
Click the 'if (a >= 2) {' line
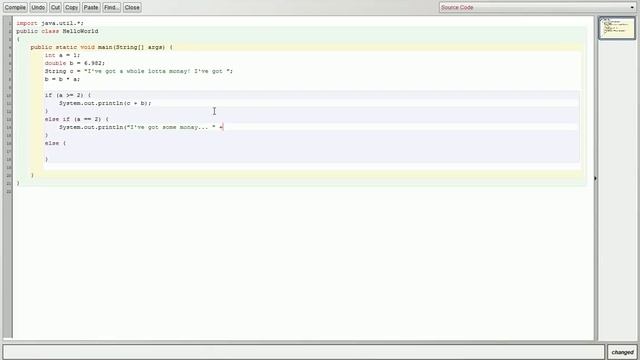tap(68, 95)
